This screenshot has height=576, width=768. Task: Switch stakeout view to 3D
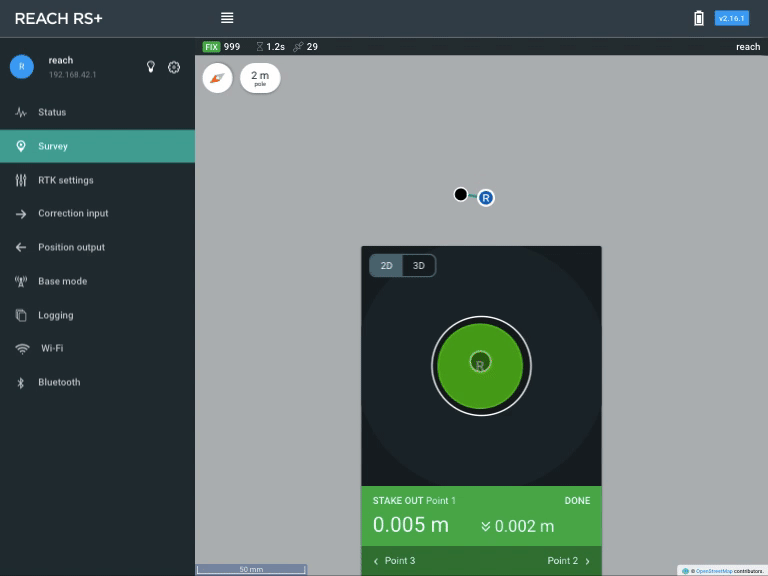tap(419, 265)
